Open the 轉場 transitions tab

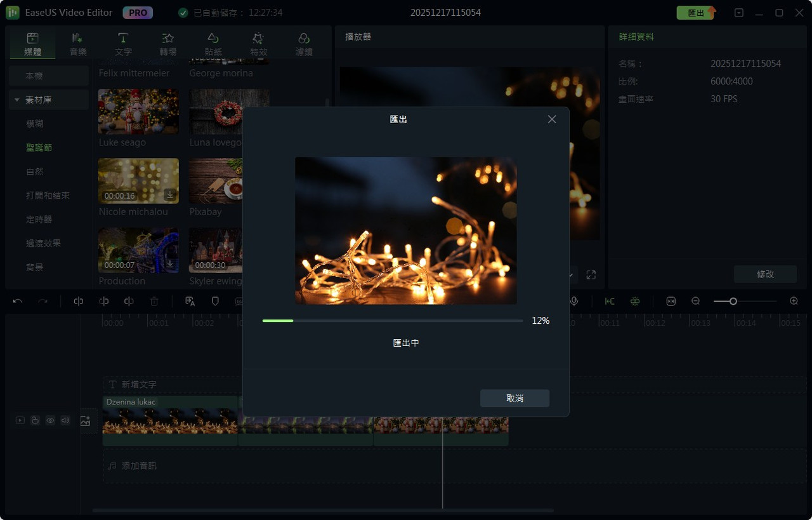tap(168, 44)
